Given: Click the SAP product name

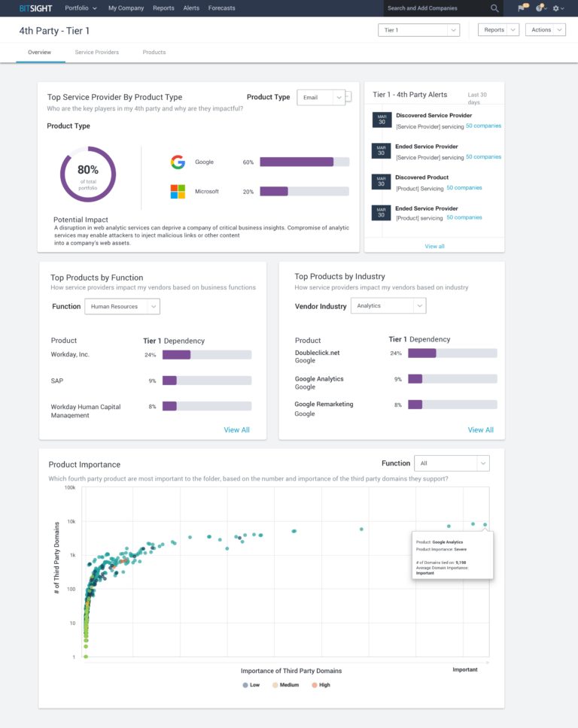Looking at the screenshot, I should tap(56, 381).
